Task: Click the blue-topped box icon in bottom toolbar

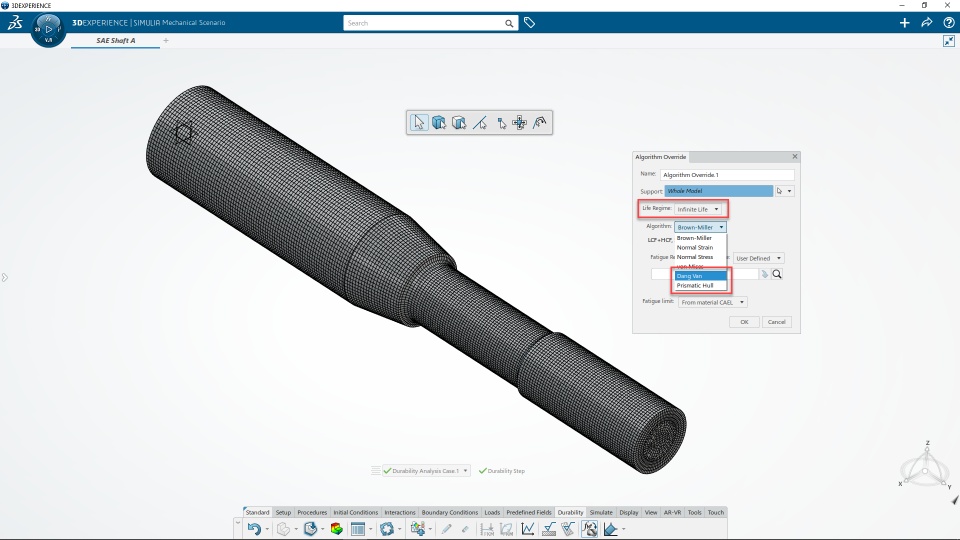Action: coord(310,529)
